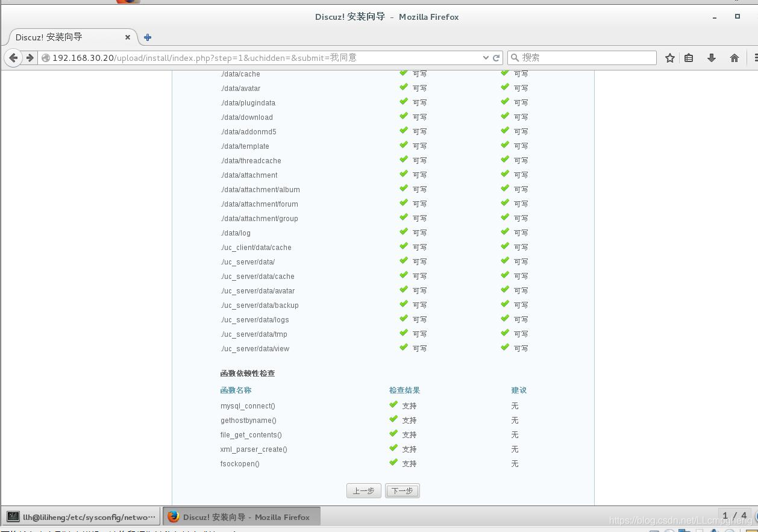Click the 1 / 4 workspace switcher

tap(735, 516)
